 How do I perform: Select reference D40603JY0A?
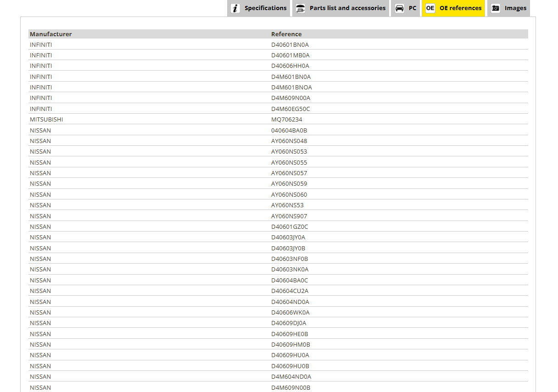[288, 237]
